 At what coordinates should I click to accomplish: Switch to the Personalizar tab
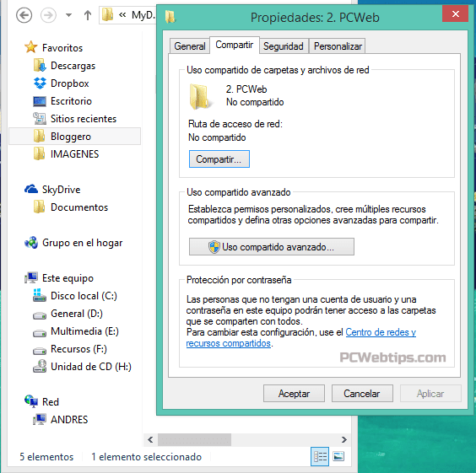click(338, 46)
